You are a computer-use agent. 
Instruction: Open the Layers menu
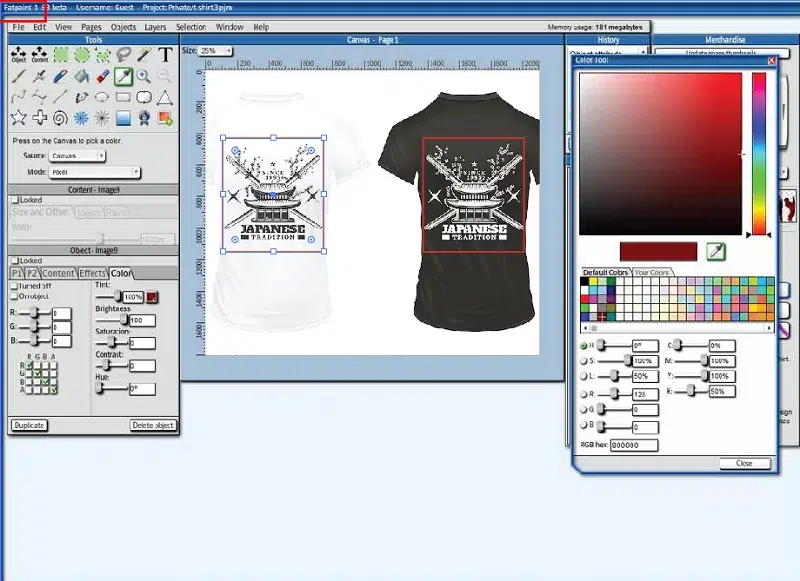155,27
